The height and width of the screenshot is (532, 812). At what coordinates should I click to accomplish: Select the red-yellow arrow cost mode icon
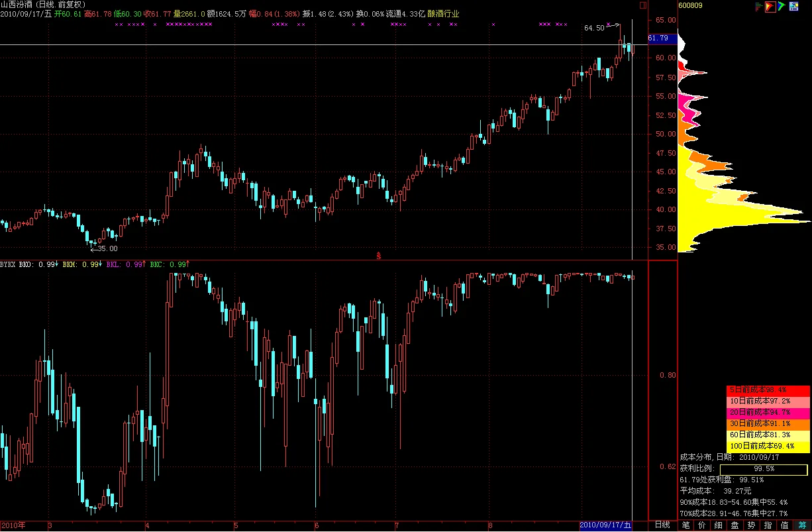(770, 7)
